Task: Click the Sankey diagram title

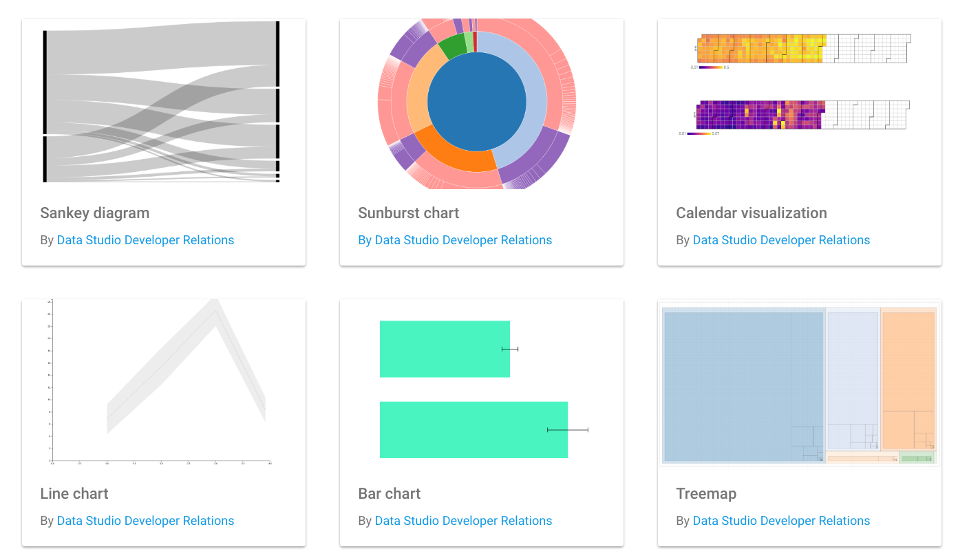Action: 95,213
